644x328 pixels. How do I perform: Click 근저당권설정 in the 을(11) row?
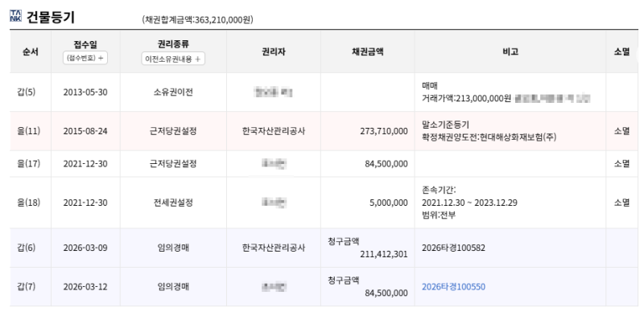[173, 131]
